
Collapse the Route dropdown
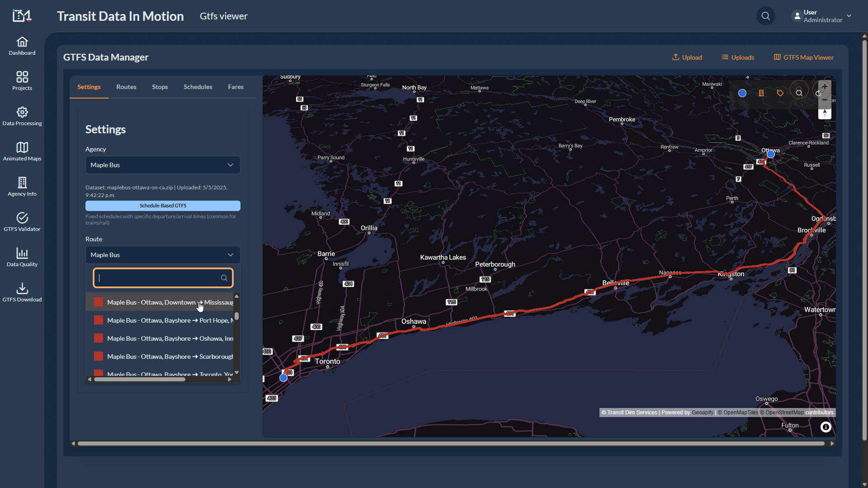click(x=163, y=255)
